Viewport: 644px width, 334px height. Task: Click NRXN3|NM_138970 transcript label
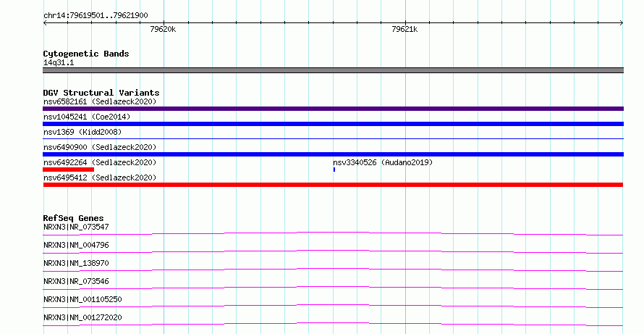(76, 263)
